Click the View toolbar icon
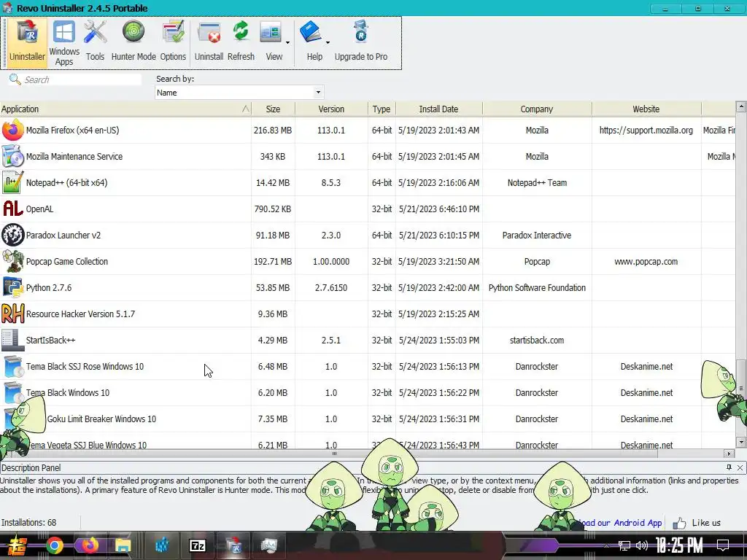Screen dimensions: 747x560 point(273,42)
